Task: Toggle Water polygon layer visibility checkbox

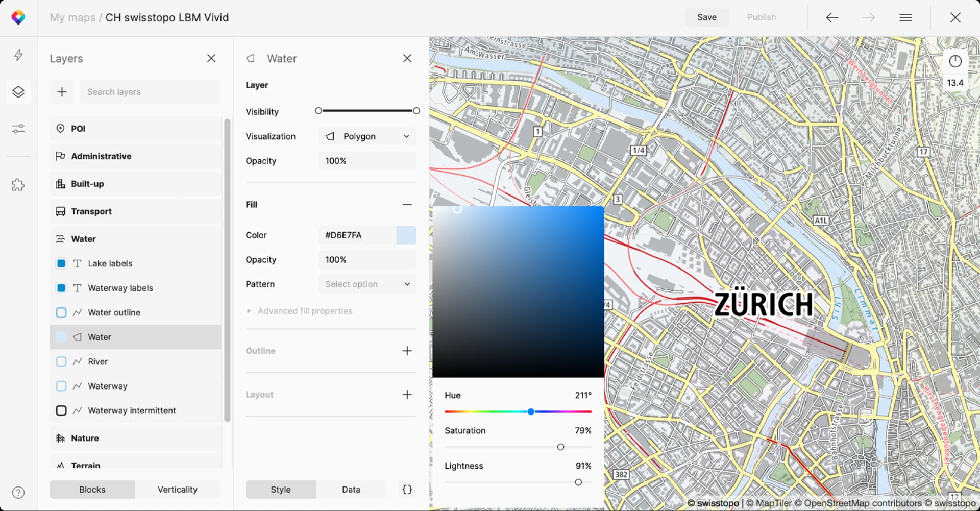Action: (x=61, y=337)
